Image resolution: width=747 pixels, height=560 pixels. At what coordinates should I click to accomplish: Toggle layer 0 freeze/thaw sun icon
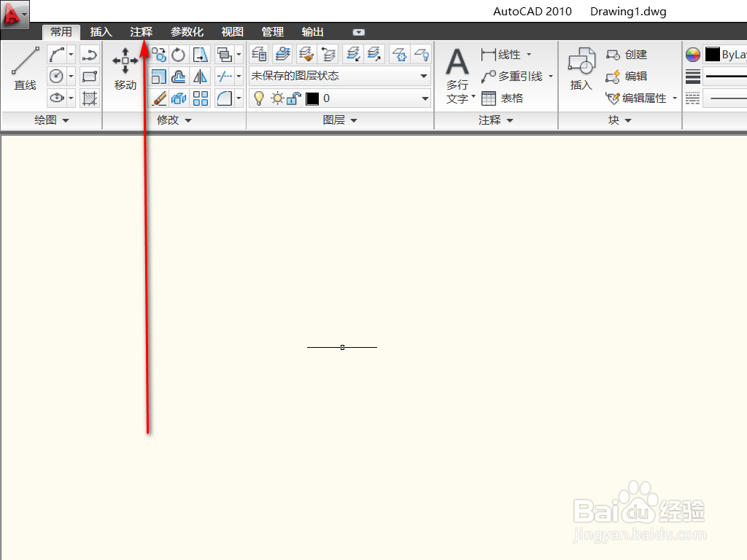pos(277,98)
